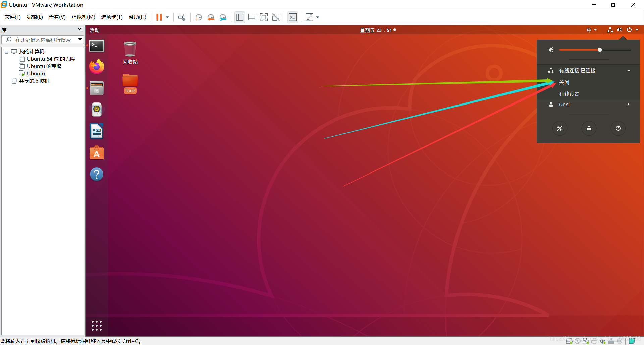Viewport: 644px width, 345px height.
Task: Open the 中 input method dropdown
Action: click(x=592, y=30)
